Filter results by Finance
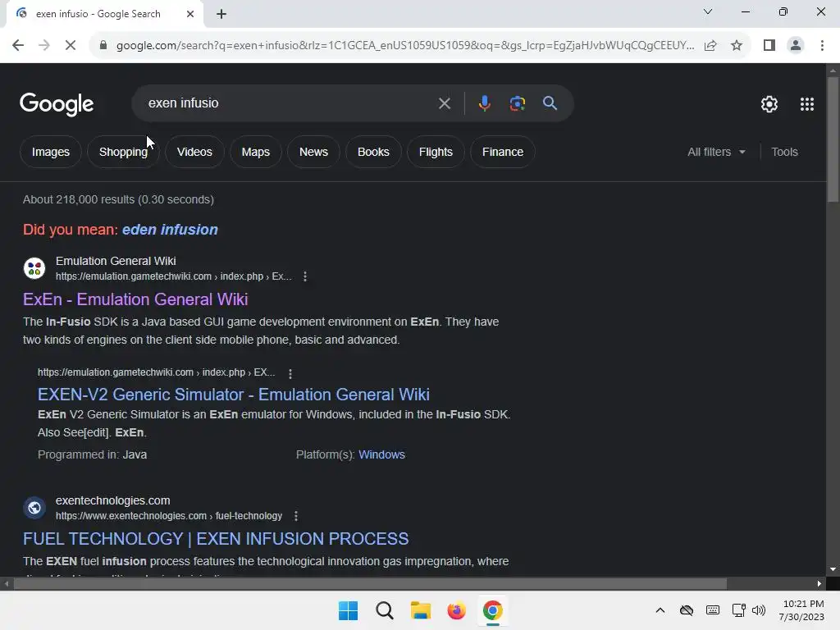Image resolution: width=840 pixels, height=630 pixels. click(x=503, y=152)
